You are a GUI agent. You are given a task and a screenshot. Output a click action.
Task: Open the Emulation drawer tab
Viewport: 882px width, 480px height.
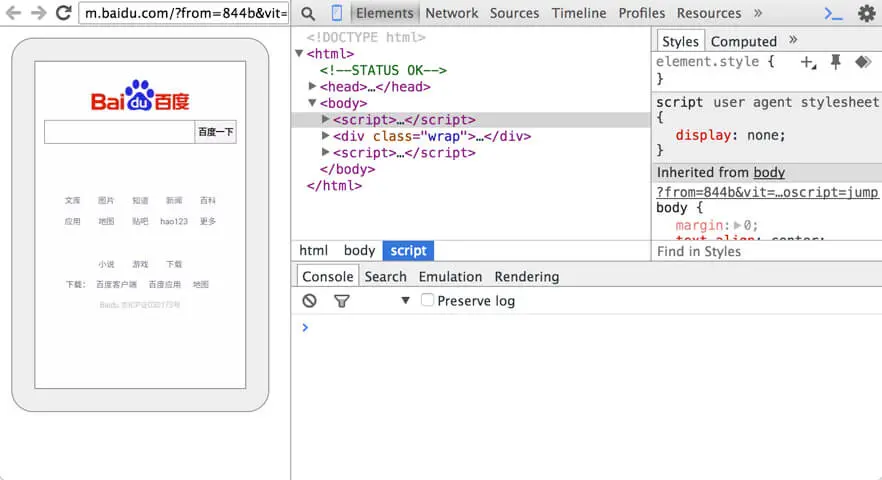[450, 276]
